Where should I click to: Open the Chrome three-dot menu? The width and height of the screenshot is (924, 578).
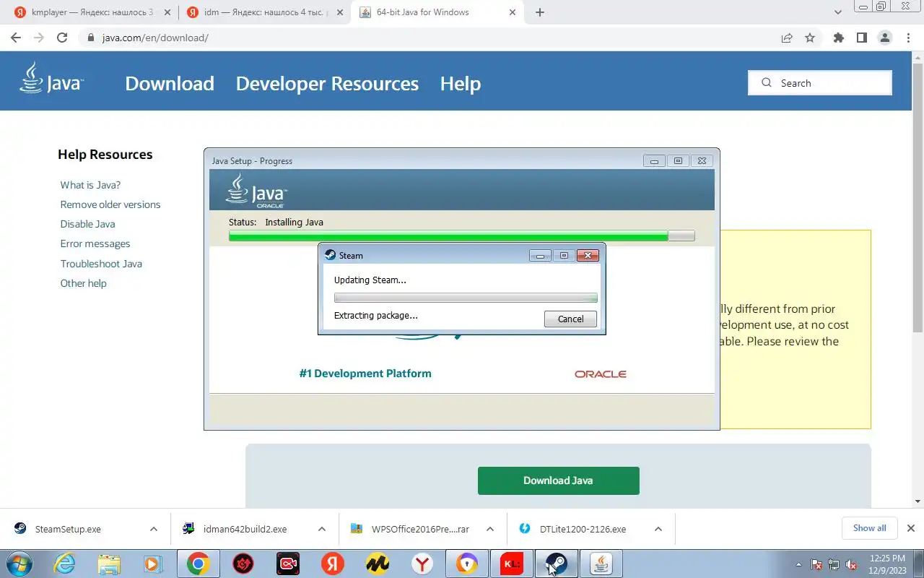point(908,38)
